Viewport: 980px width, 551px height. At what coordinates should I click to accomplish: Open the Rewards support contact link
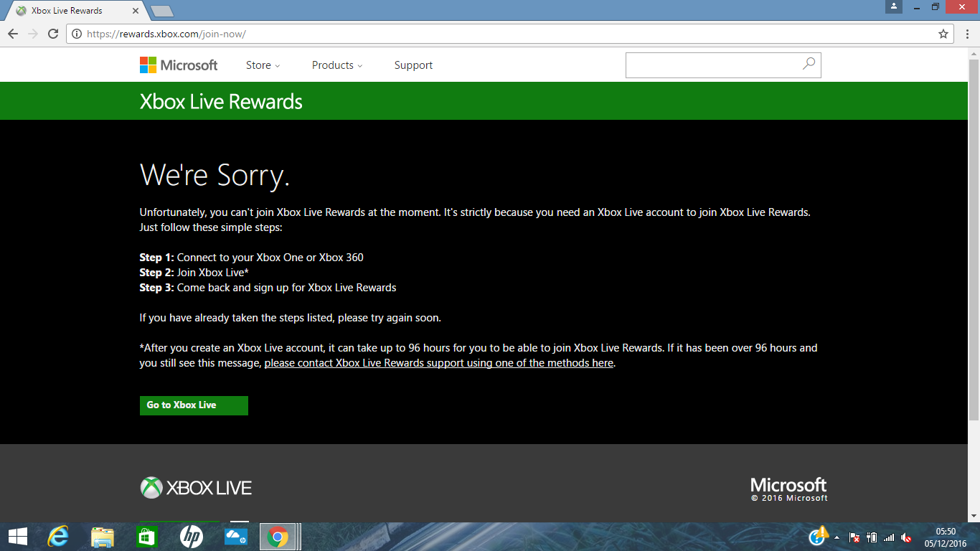[x=438, y=362]
